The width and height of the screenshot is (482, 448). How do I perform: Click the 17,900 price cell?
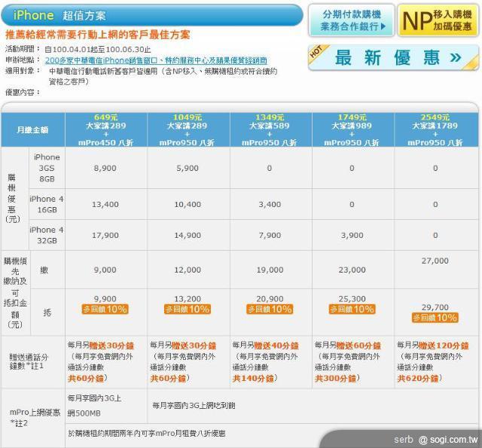(105, 236)
